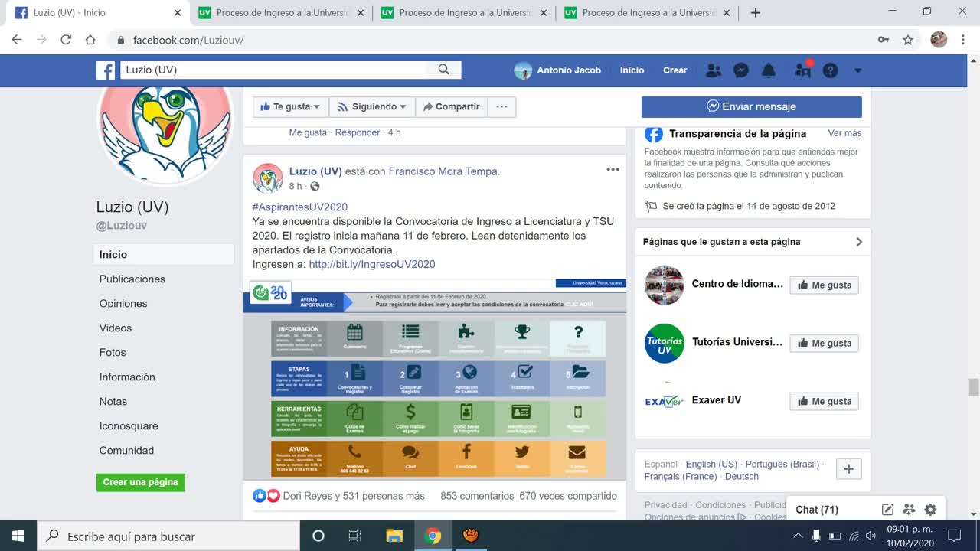Open the account dropdown arrow in header
Viewport: 980px width, 551px height.
click(857, 70)
